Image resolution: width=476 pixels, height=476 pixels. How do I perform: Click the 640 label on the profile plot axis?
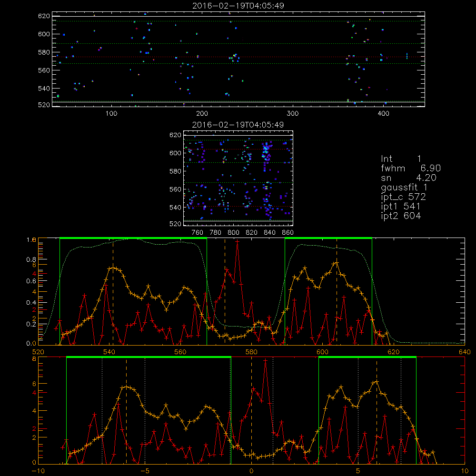point(465,352)
